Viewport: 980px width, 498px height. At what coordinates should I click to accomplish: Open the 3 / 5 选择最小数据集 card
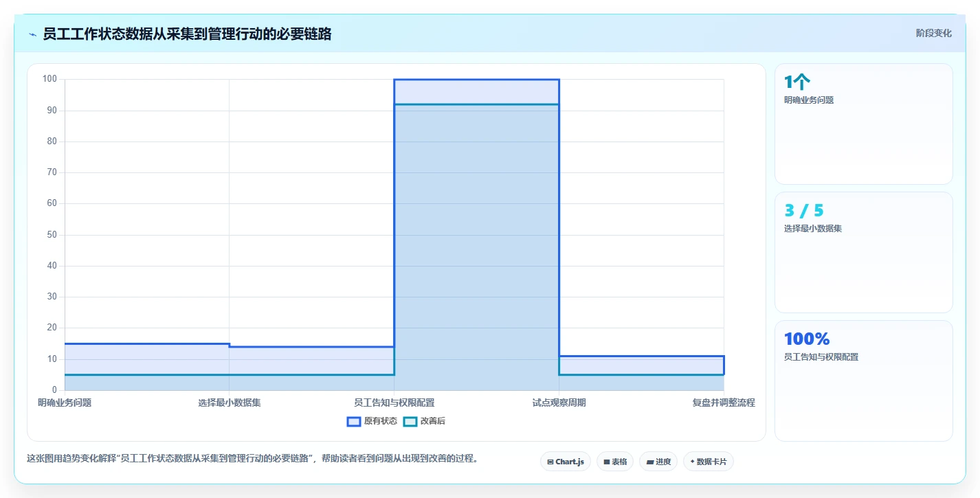863,252
